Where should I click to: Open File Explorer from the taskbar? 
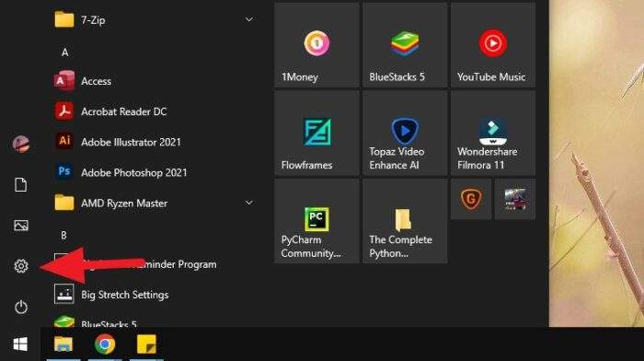[x=63, y=344]
